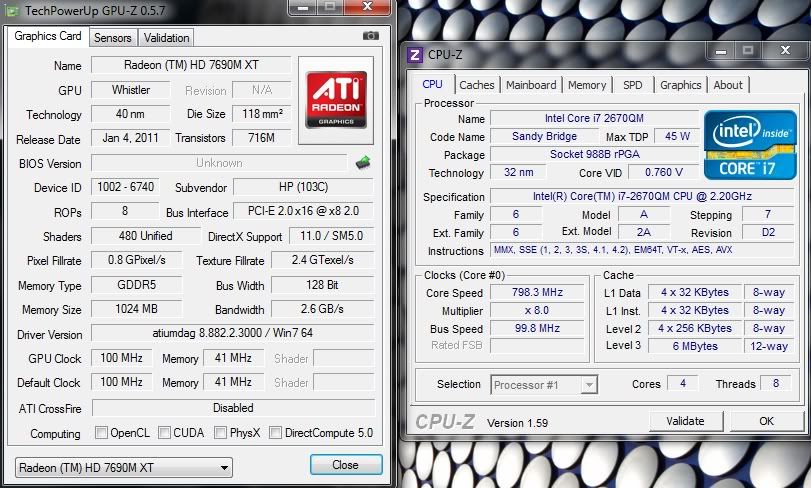Image resolution: width=811 pixels, height=488 pixels.
Task: Click the Validate button in CPU-Z
Action: (685, 421)
